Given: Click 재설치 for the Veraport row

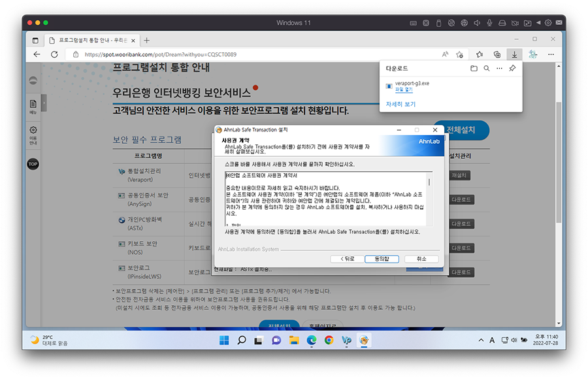Looking at the screenshot, I should (459, 175).
